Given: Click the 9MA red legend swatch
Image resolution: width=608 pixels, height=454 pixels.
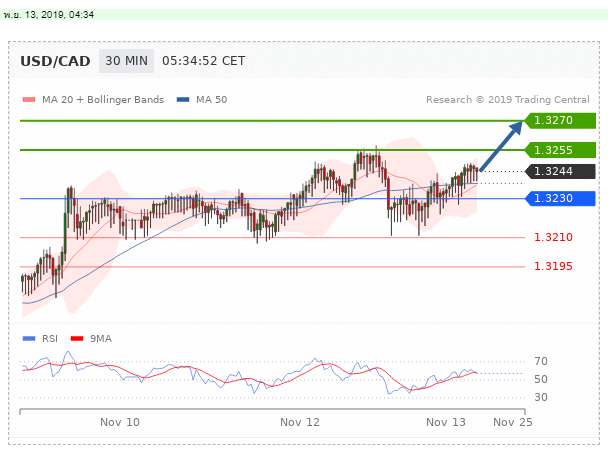Looking at the screenshot, I should [77, 339].
